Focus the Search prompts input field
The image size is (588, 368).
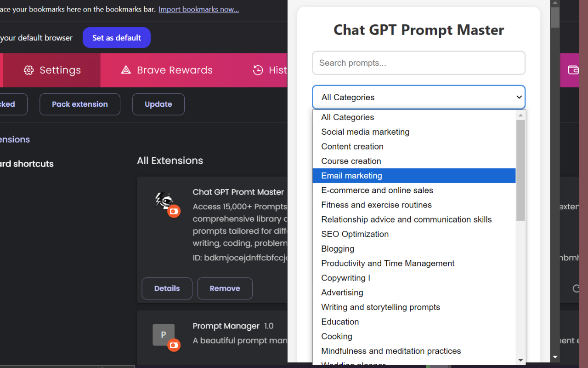click(x=418, y=63)
